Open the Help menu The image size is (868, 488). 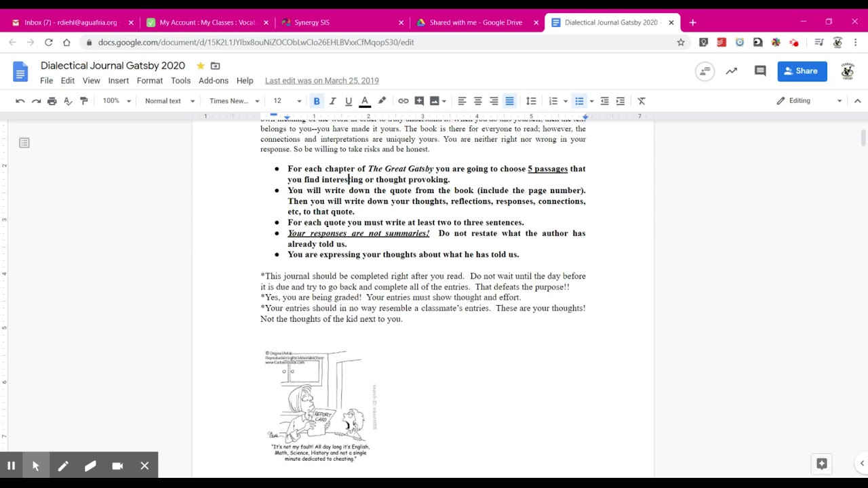tap(245, 81)
